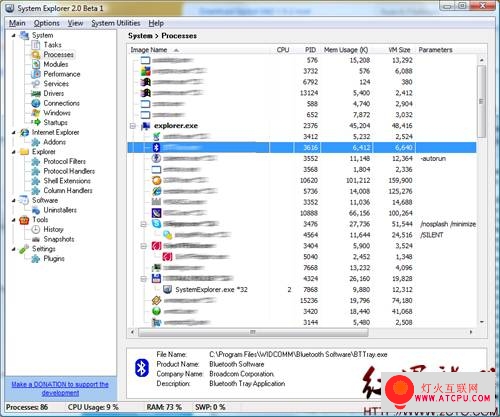Click the Protocol Handlers puzzle icon
500x417 pixels.
36,171
